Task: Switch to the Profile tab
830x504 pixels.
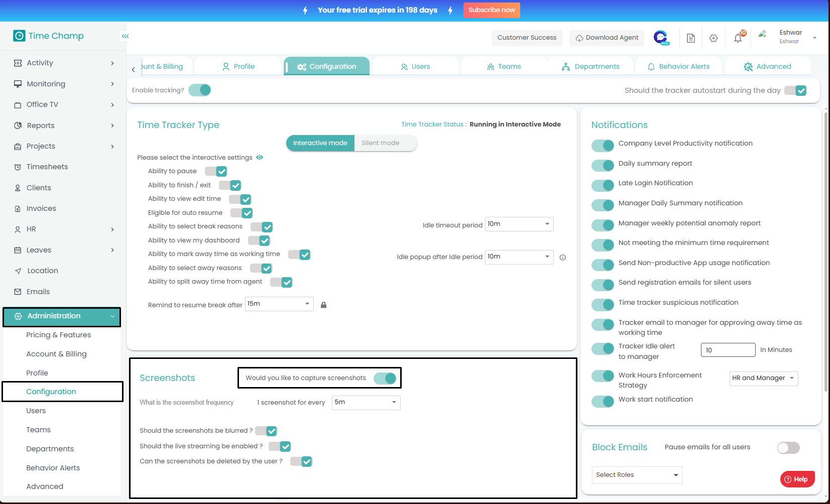Action: tap(238, 66)
